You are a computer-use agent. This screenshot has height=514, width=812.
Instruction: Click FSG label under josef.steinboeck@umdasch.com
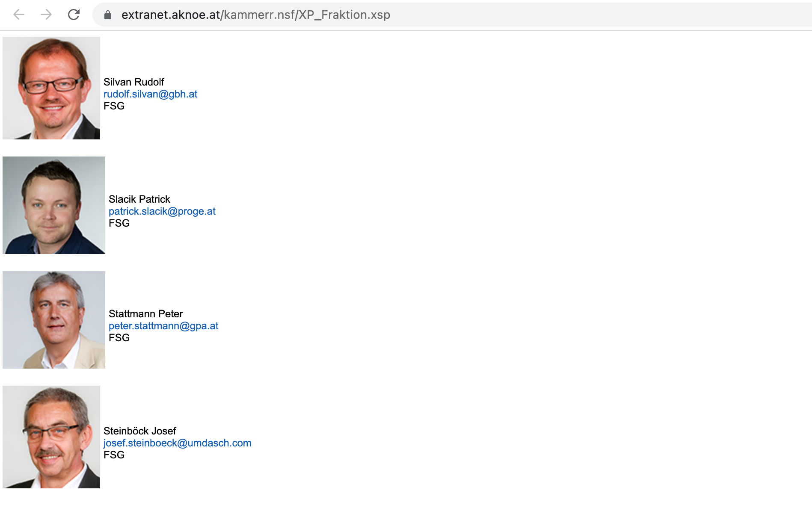tap(114, 455)
